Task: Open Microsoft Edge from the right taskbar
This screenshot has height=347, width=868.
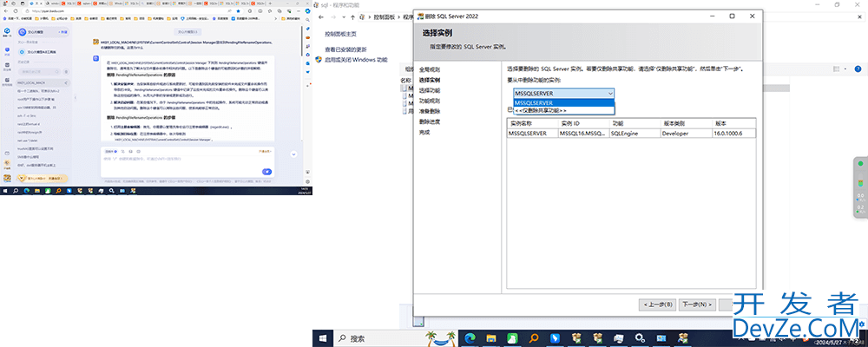Action: pyautogui.click(x=470, y=337)
